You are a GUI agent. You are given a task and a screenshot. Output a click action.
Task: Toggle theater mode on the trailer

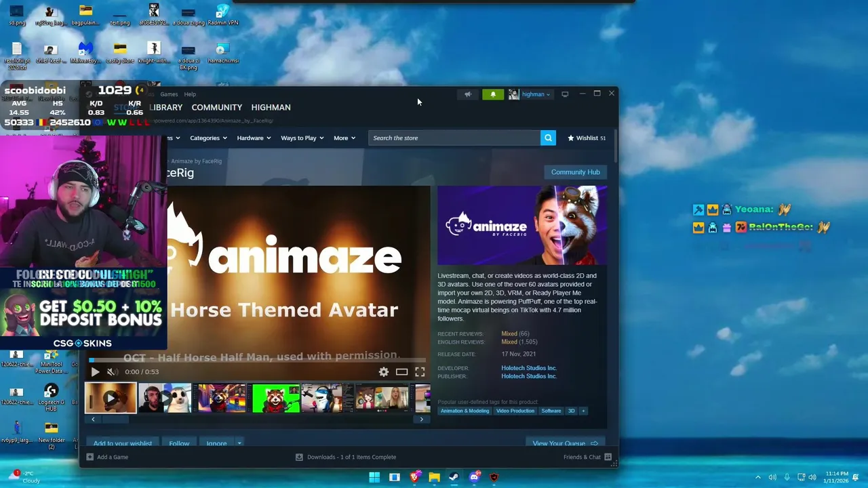coord(401,371)
